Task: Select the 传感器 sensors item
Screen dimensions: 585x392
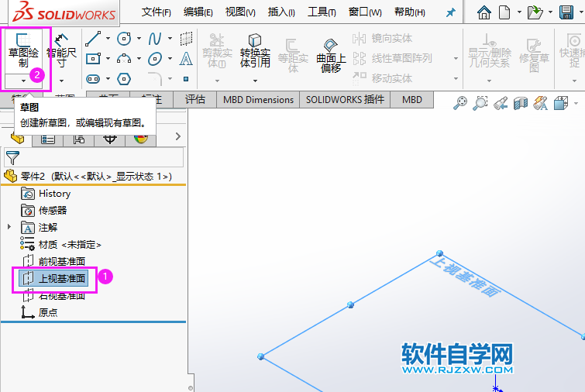Action: click(x=43, y=211)
